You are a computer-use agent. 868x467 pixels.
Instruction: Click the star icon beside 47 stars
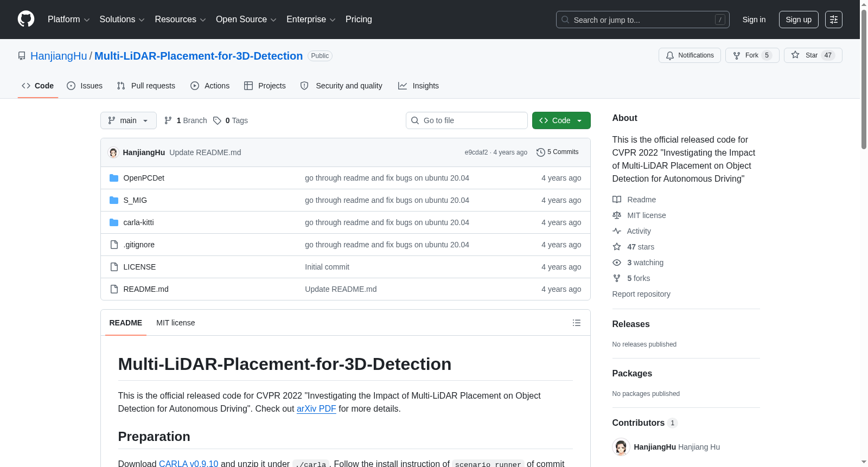(617, 247)
